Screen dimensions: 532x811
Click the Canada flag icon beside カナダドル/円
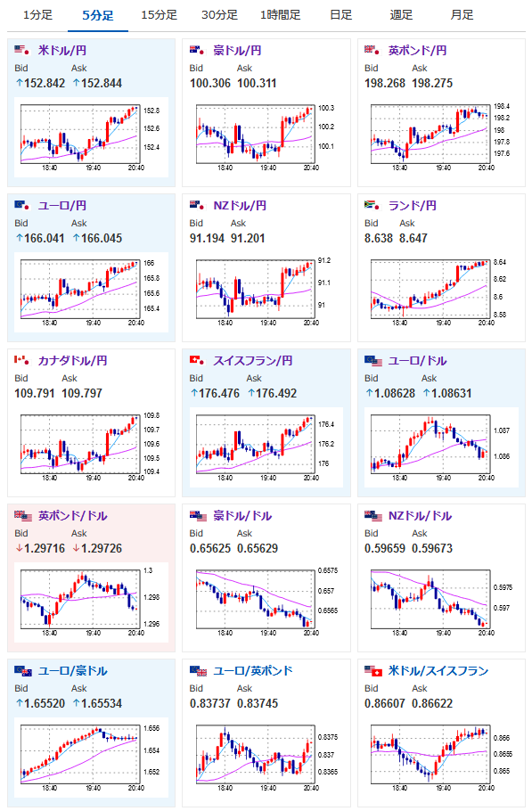pos(21,361)
